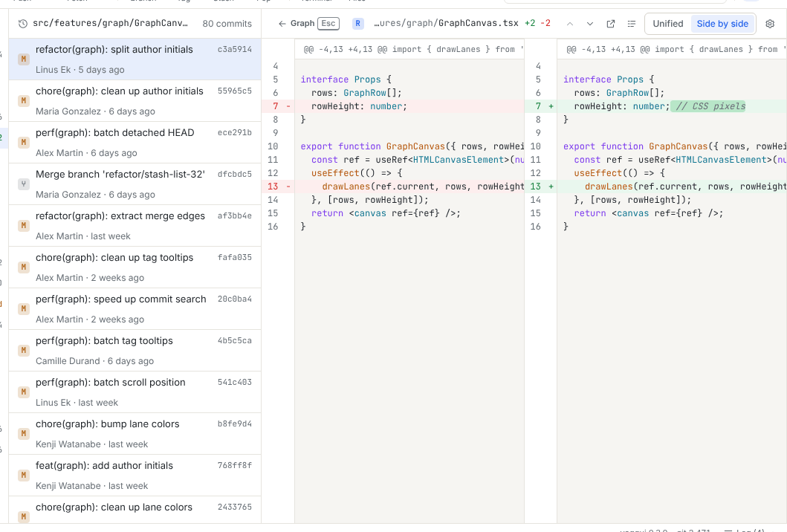
Task: Click removed line 13 drawLanes in left pane
Action: tap(393, 186)
